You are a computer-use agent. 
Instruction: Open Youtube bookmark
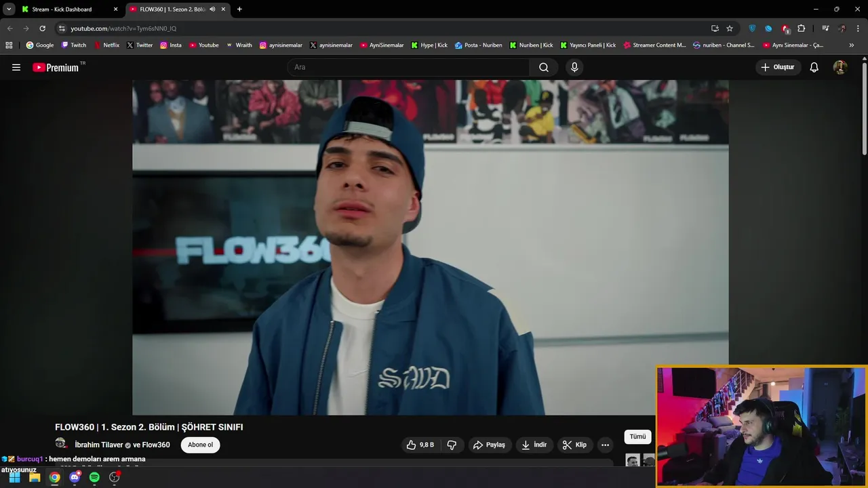204,45
